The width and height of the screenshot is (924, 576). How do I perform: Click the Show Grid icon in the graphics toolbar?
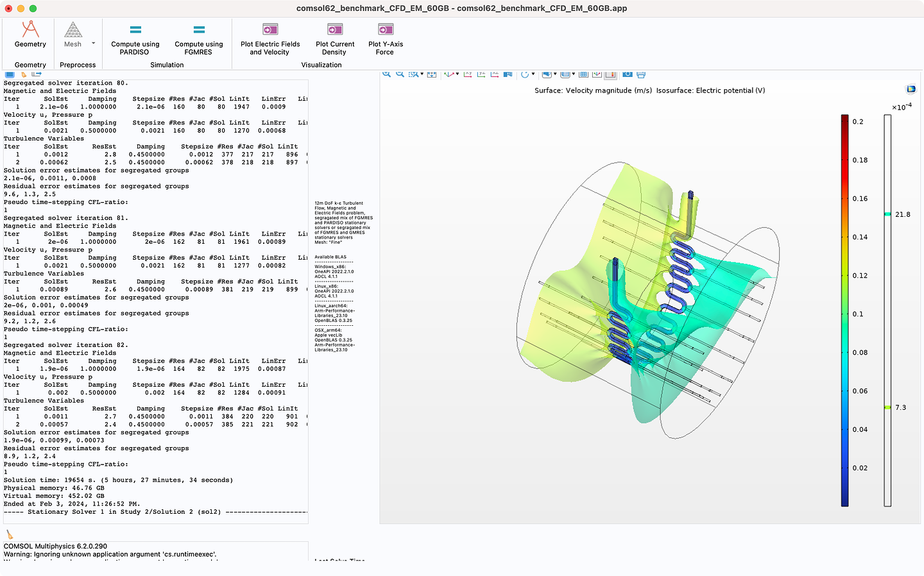583,74
